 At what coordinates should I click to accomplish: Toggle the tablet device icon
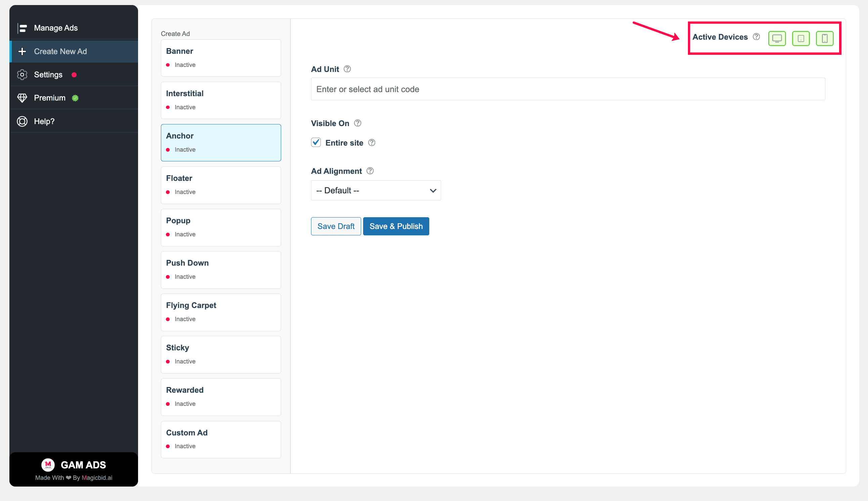[x=800, y=38]
